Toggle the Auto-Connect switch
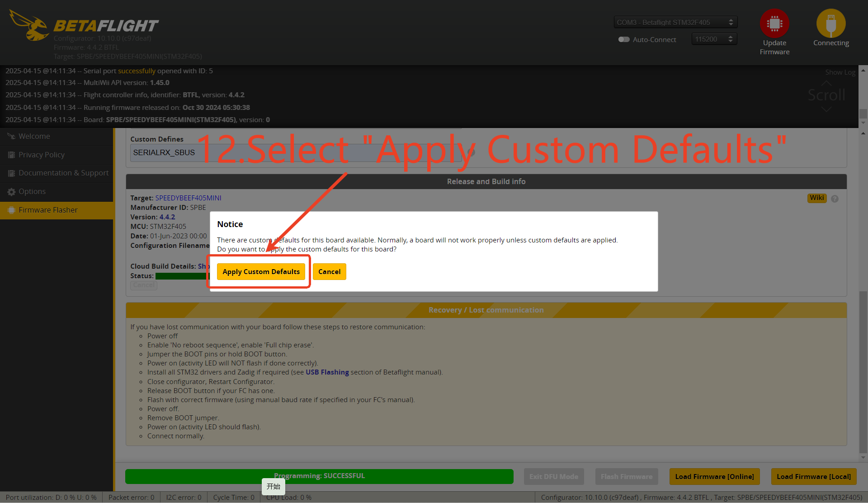Screen dimensions: 868x503 [624, 39]
